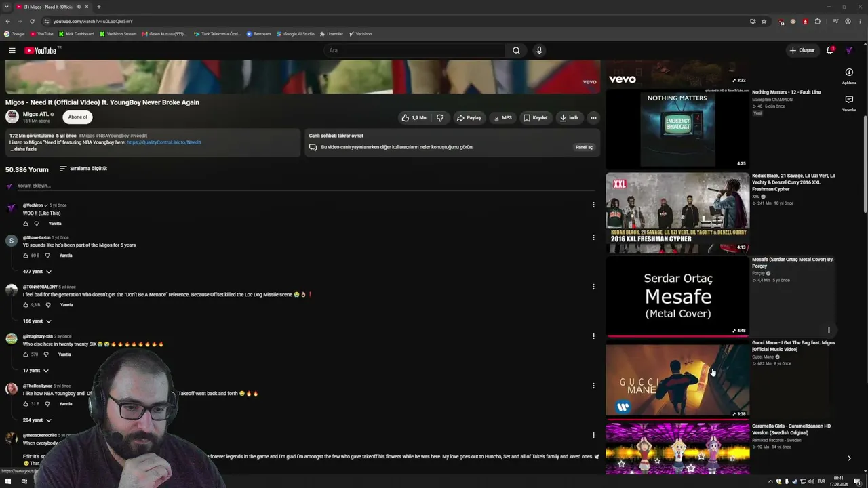Open the QualityControl.lnk.to/NeedIt link

click(163, 142)
